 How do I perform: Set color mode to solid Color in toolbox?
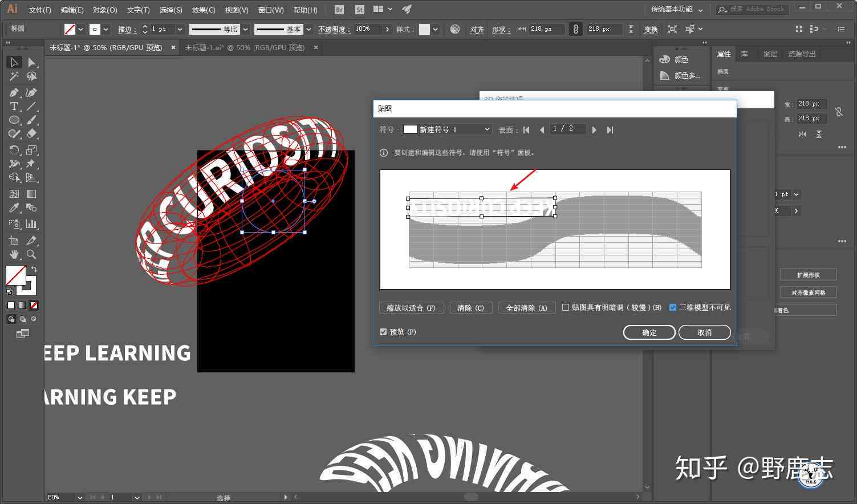11,306
